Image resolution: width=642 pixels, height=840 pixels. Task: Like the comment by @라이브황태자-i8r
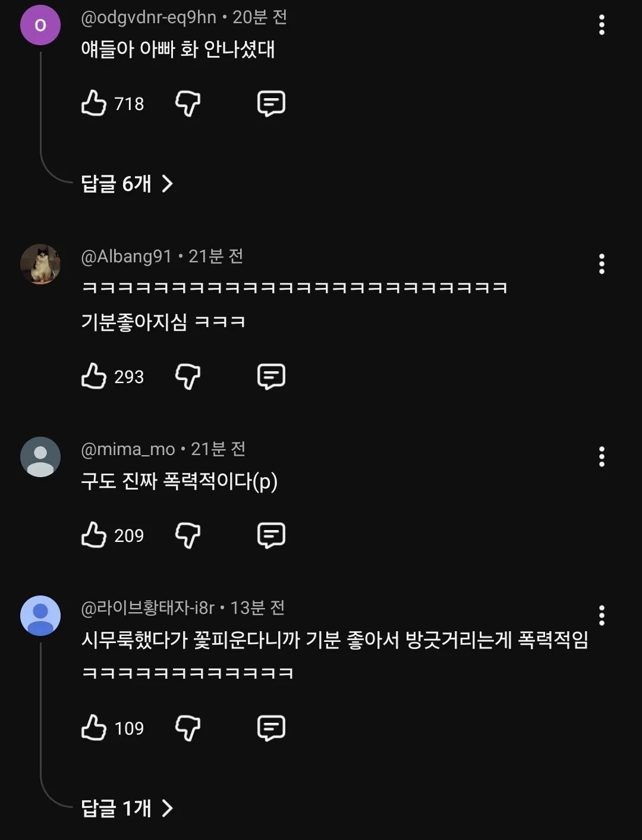point(94,728)
